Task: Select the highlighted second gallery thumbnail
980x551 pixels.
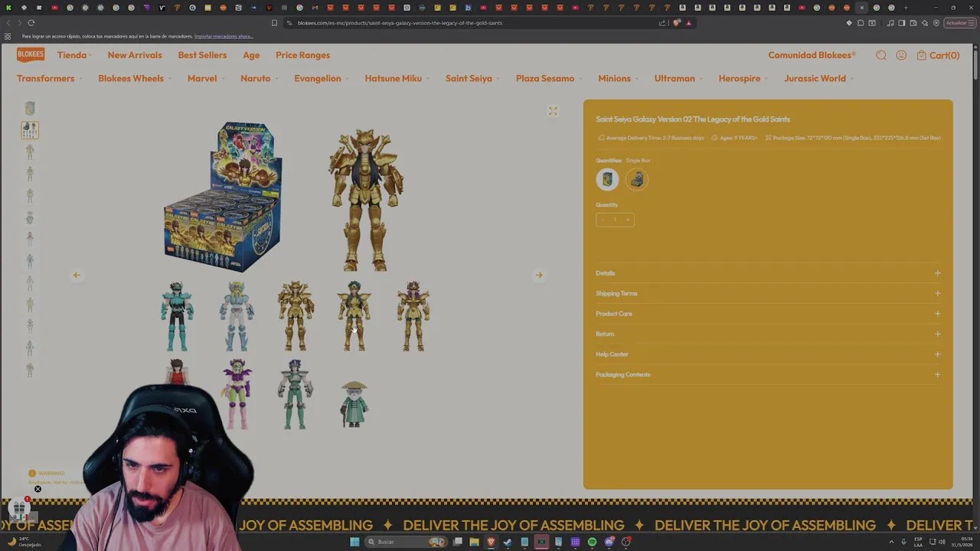Action: pos(30,130)
